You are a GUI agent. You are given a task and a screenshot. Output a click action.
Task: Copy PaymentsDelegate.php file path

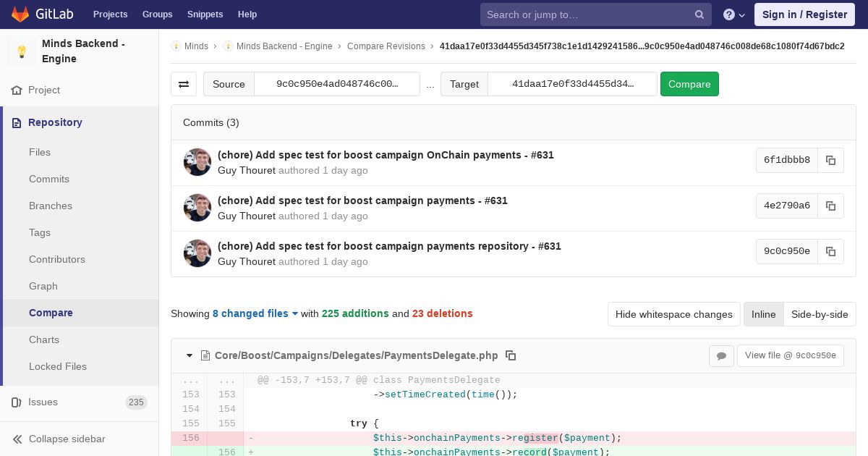[x=511, y=355]
